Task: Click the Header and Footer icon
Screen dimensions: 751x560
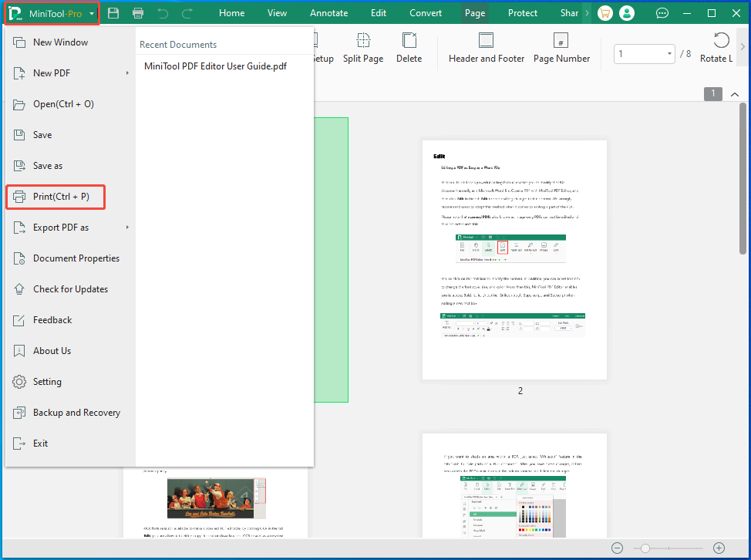Action: tap(486, 41)
